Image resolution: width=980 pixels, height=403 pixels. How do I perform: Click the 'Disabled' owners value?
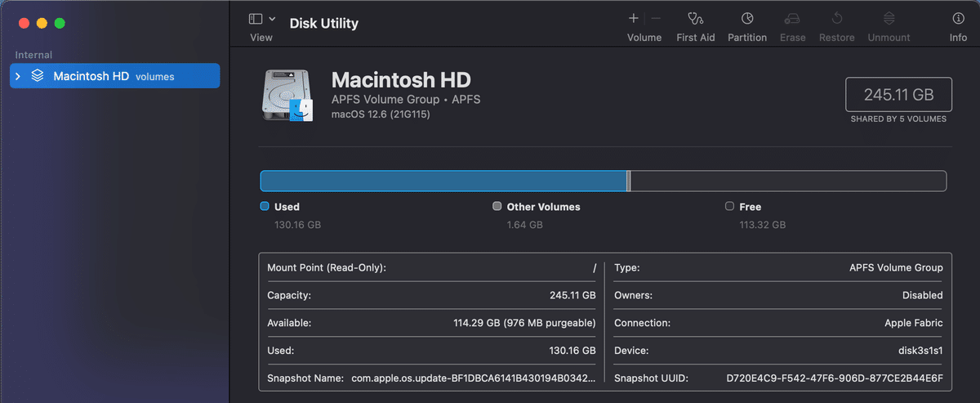click(922, 295)
